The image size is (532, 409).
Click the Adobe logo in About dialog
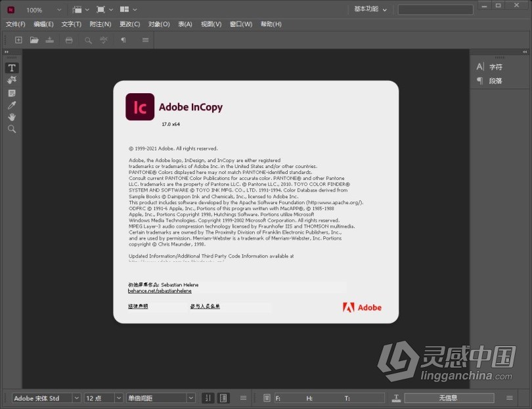click(362, 308)
